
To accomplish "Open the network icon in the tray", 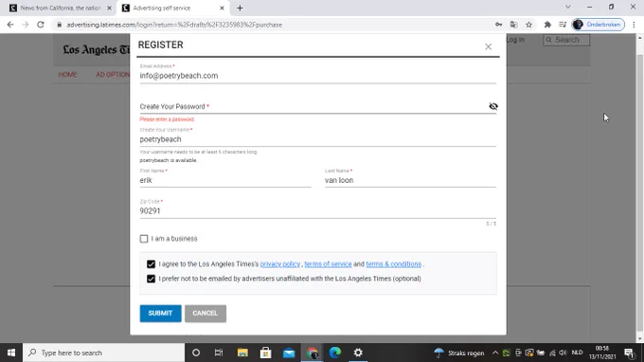I will tap(552, 353).
